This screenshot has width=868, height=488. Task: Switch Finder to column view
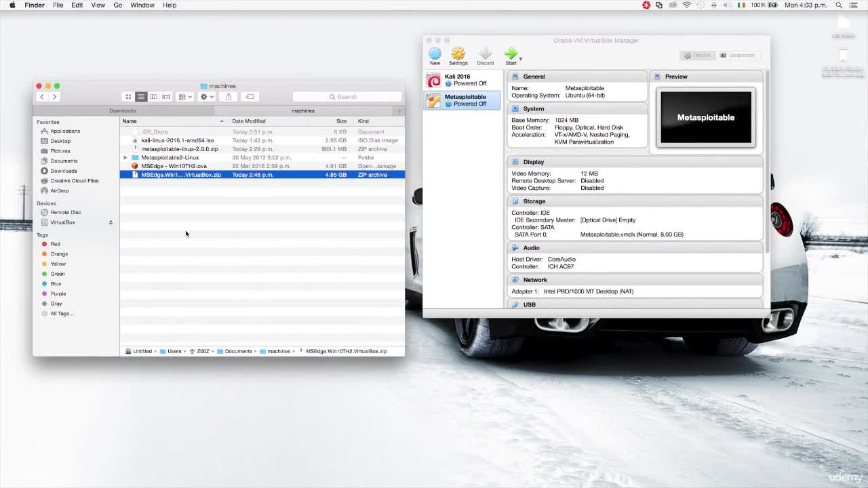tap(153, 97)
